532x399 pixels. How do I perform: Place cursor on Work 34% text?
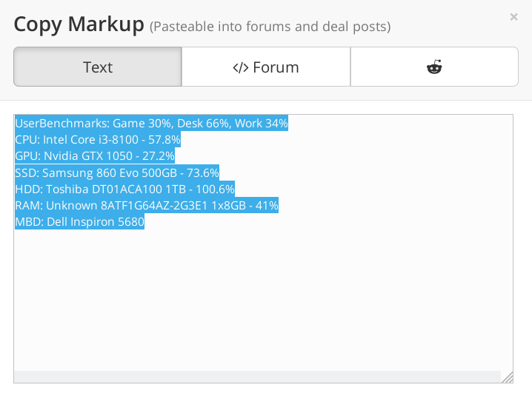262,123
